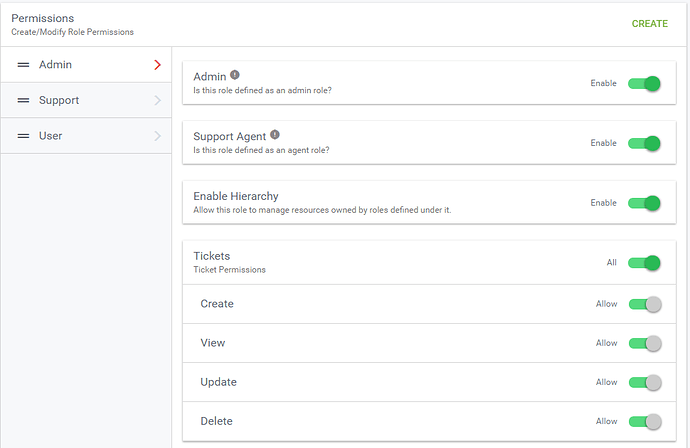Disable the Admin role Enable toggle

pos(644,83)
